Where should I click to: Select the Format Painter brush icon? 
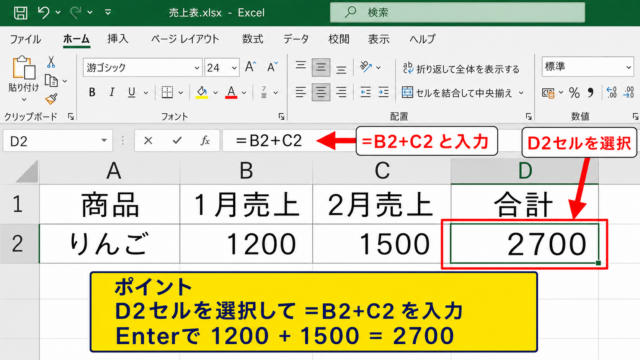click(51, 99)
